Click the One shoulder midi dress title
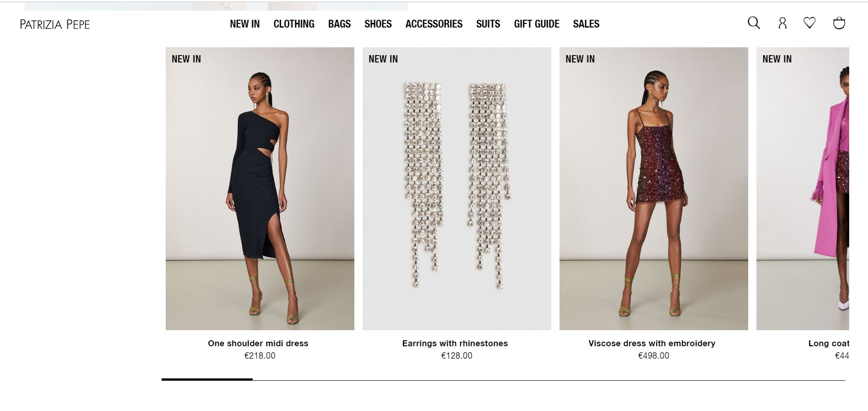 (x=258, y=343)
